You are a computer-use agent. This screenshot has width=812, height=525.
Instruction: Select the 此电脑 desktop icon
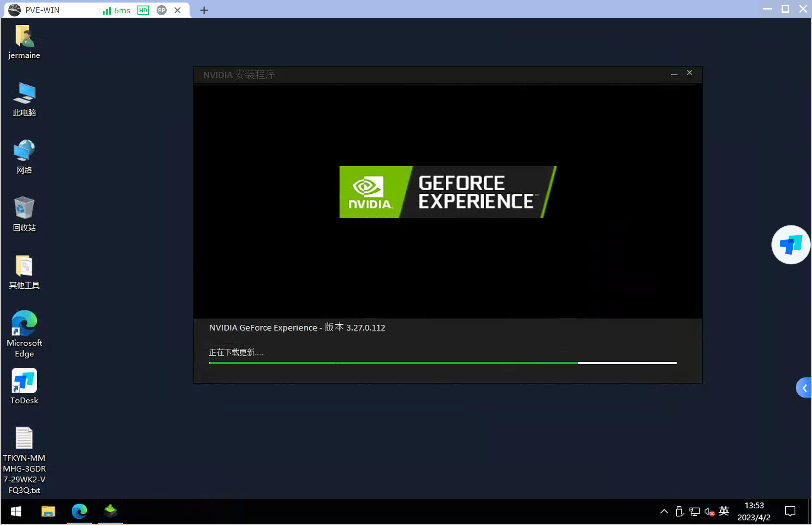pyautogui.click(x=24, y=99)
